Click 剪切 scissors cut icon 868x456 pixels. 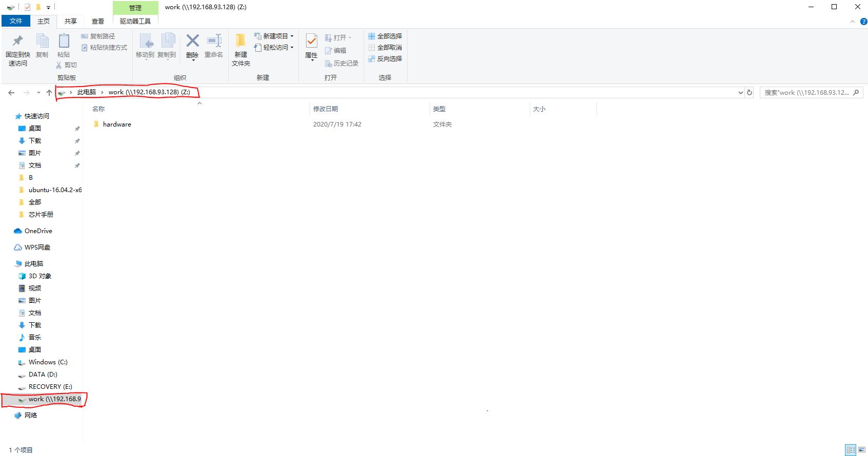click(67, 65)
